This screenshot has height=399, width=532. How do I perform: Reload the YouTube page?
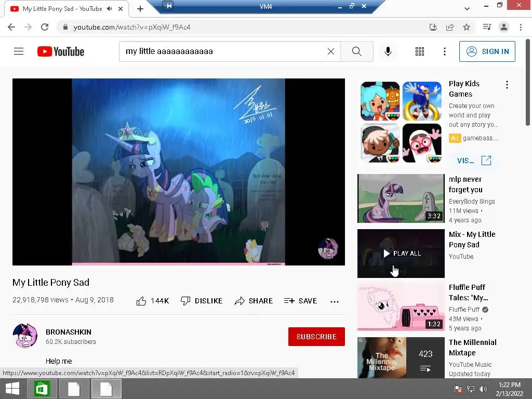45,27
